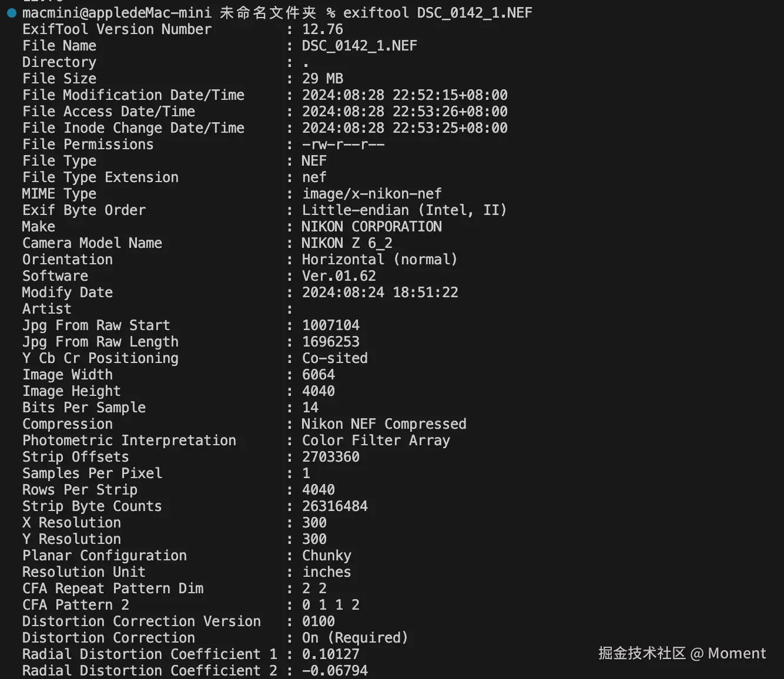The width and height of the screenshot is (784, 679).
Task: Click the File Modification Date/Time value
Action: click(405, 95)
